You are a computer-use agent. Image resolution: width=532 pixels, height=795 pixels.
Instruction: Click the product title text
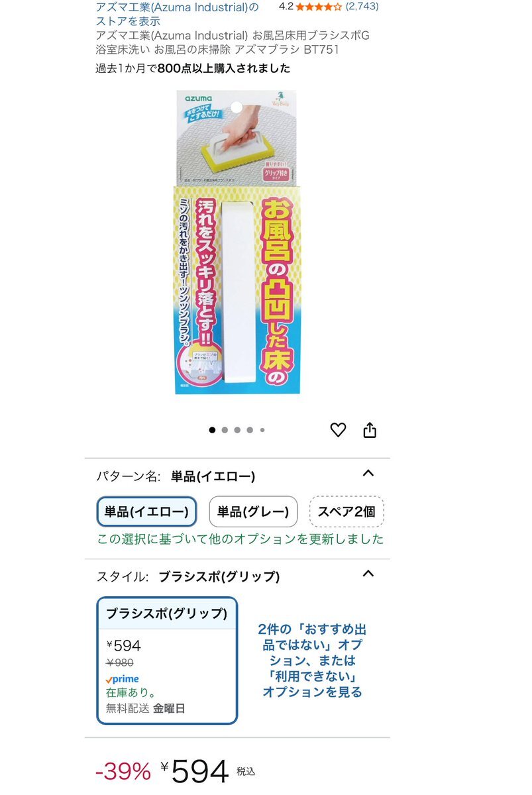(232, 42)
